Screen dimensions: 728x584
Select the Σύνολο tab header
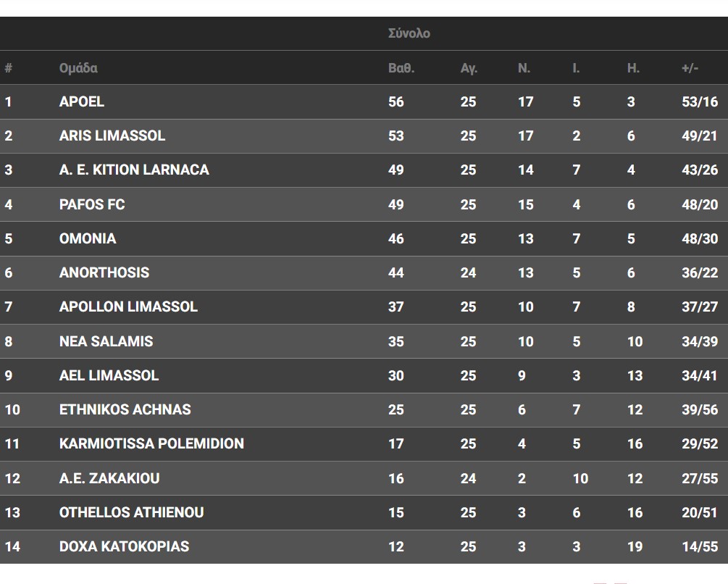click(x=409, y=33)
